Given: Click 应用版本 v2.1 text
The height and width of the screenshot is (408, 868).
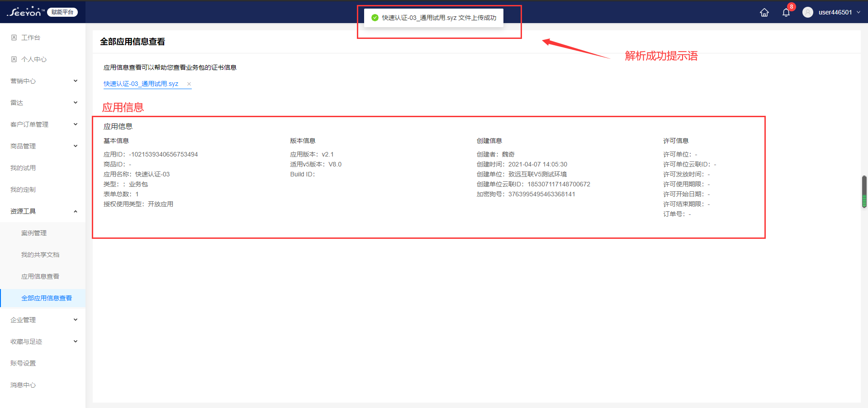Looking at the screenshot, I should pos(312,154).
